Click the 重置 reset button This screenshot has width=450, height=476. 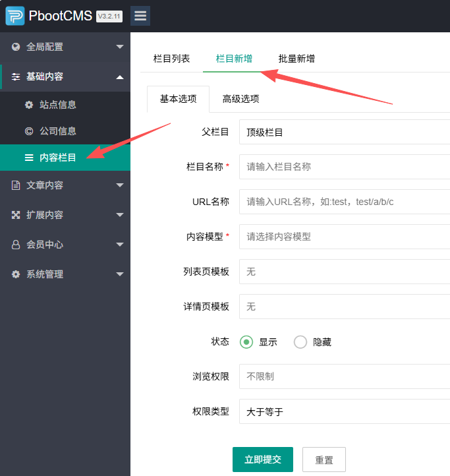pos(324,460)
